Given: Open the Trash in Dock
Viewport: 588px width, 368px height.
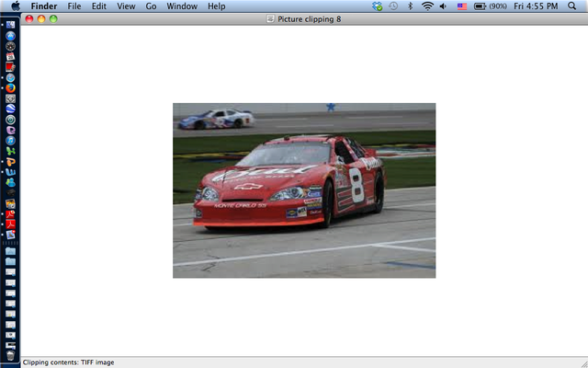Looking at the screenshot, I should click(x=10, y=356).
